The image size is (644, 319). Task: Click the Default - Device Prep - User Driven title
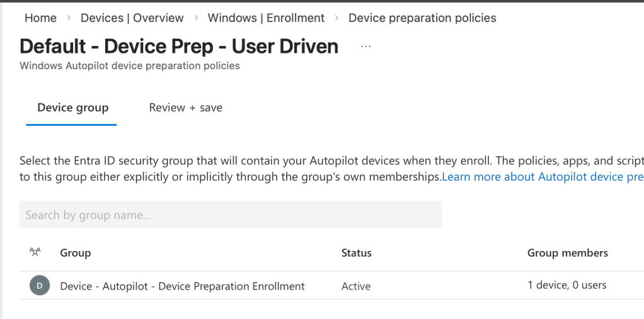coord(179,47)
